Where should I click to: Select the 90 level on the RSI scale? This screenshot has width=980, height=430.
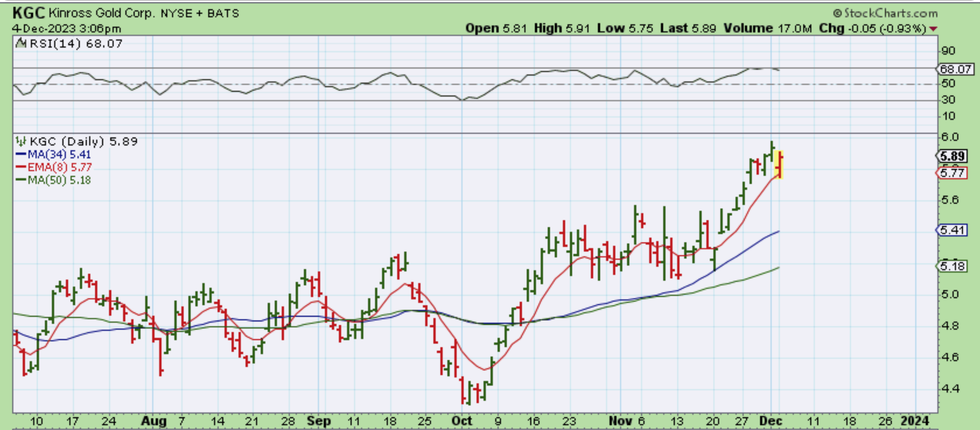click(x=948, y=51)
